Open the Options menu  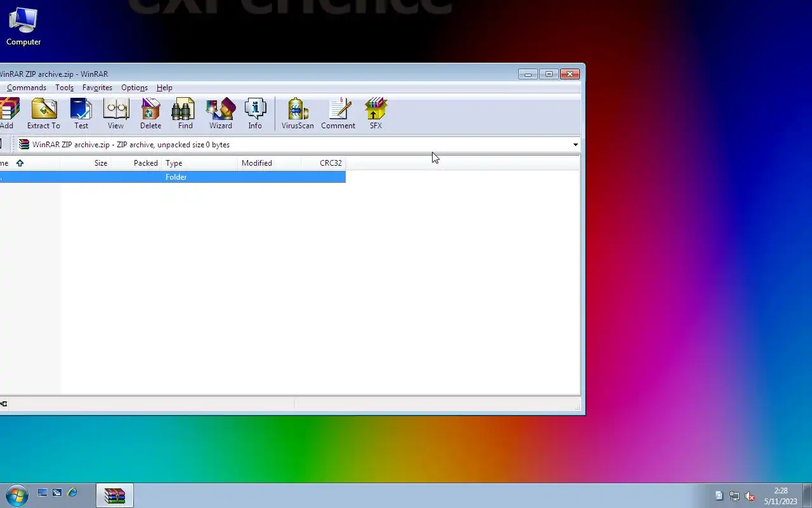(134, 88)
